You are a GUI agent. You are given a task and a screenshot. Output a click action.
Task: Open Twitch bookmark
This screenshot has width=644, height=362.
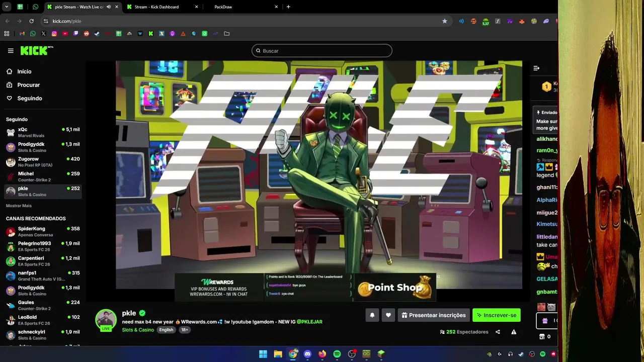click(76, 34)
